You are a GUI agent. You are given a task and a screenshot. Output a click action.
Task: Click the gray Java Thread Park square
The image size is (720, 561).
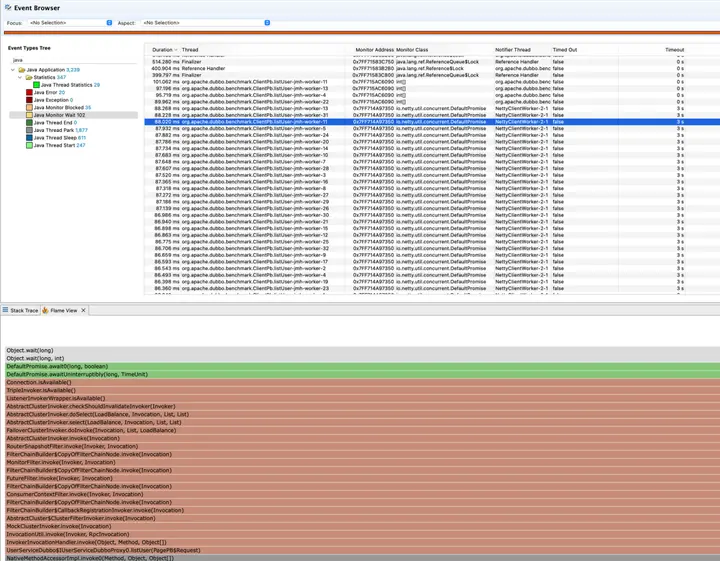tap(29, 130)
